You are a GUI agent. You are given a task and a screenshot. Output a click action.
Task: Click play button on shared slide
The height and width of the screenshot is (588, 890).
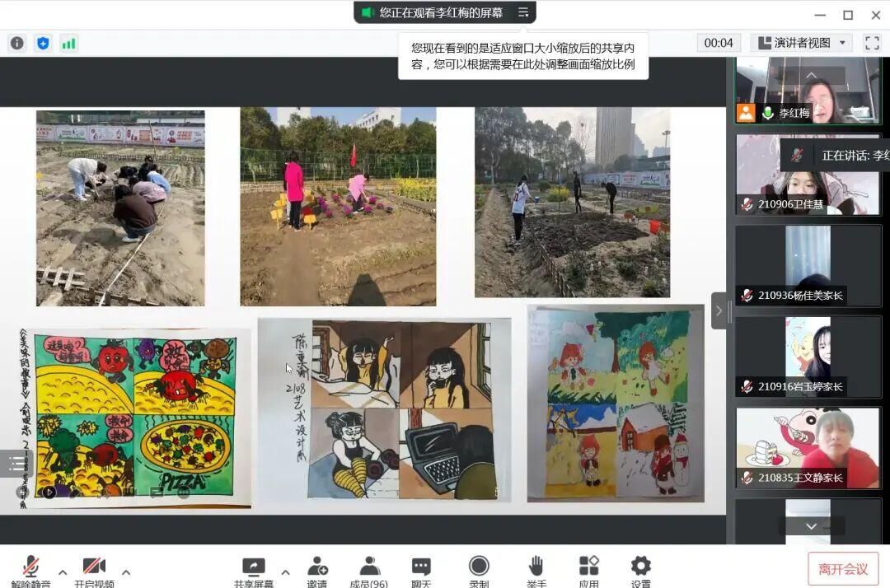click(x=49, y=492)
